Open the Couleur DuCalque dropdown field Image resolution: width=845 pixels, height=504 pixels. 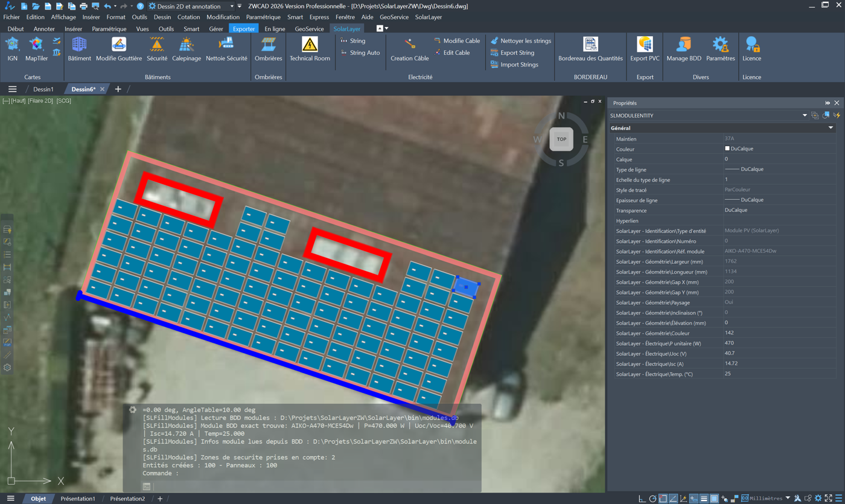[x=779, y=148]
